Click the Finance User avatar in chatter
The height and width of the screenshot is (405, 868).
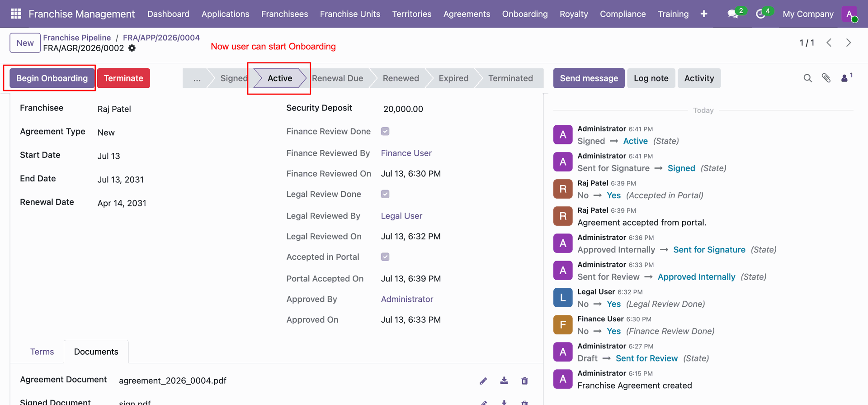pyautogui.click(x=563, y=325)
